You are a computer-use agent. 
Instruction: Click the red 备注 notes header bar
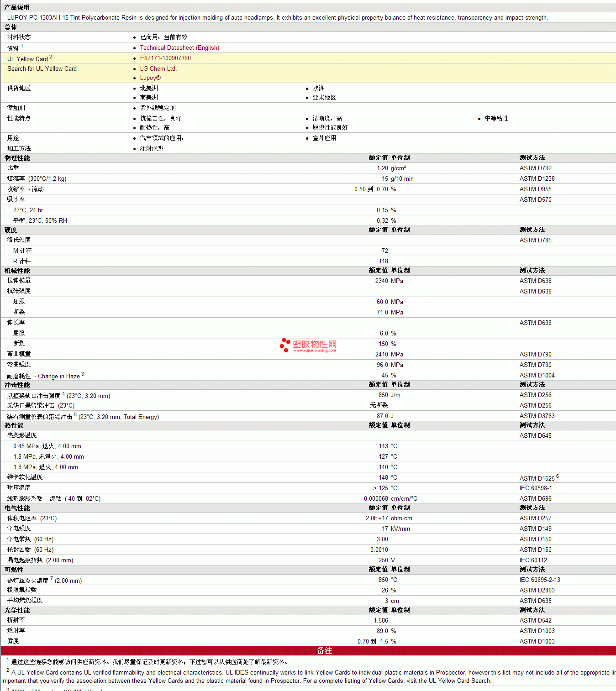point(308,651)
